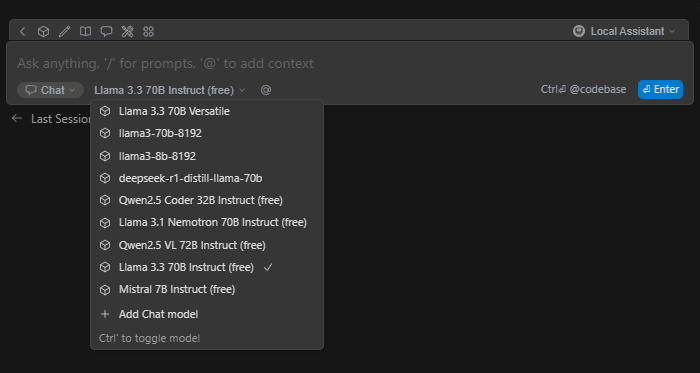The width and height of the screenshot is (700, 373).
Task: Select Qwen2.5 Coder 32B Instruct (free)
Action: (x=207, y=201)
